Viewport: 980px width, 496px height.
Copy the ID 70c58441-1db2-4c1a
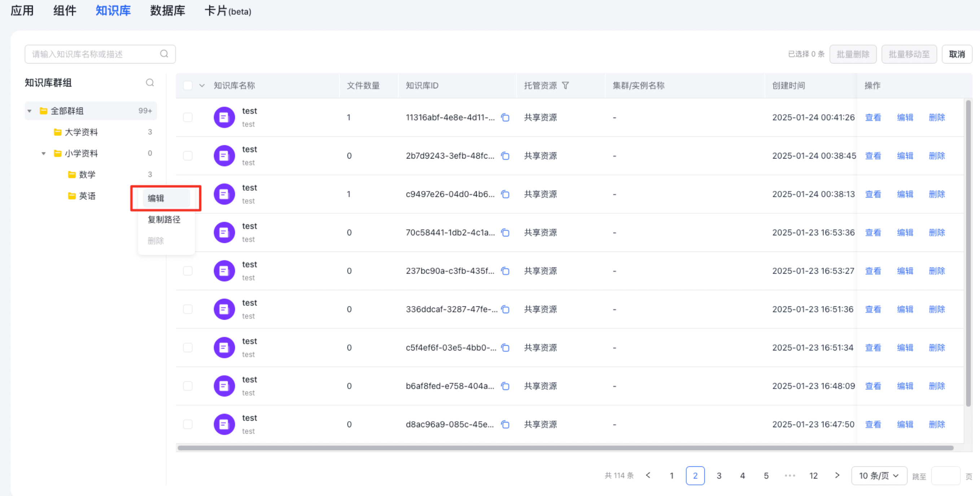tap(505, 232)
